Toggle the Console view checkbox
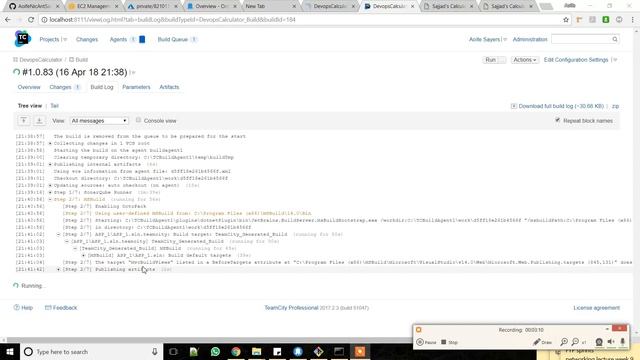 [138, 120]
